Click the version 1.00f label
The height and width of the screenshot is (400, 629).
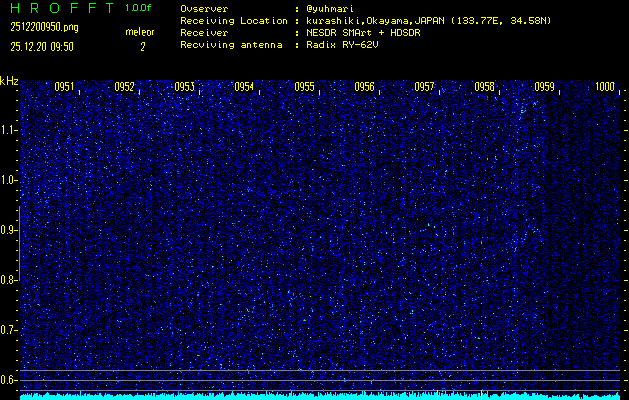140,8
